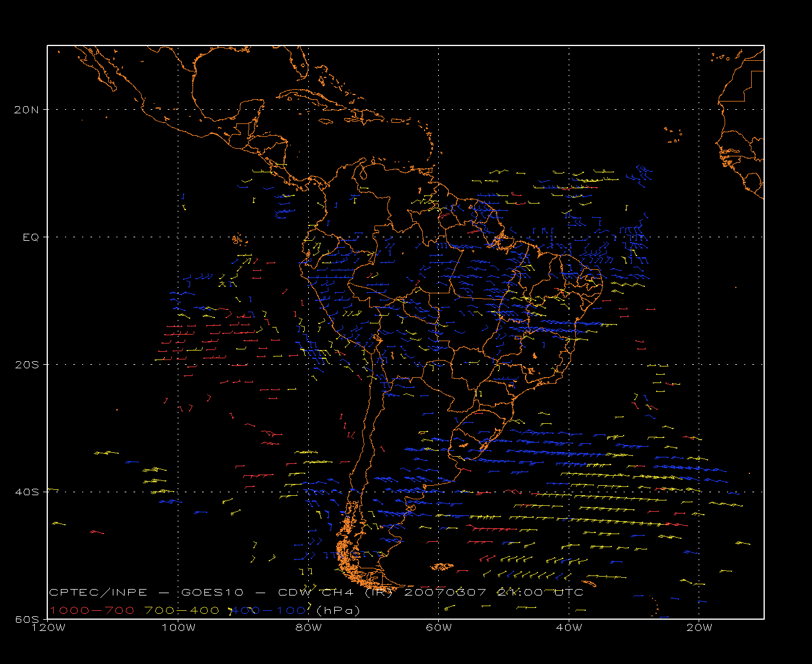The width and height of the screenshot is (812, 664).
Task: Click the 120W longitude label
Action: pyautogui.click(x=48, y=627)
